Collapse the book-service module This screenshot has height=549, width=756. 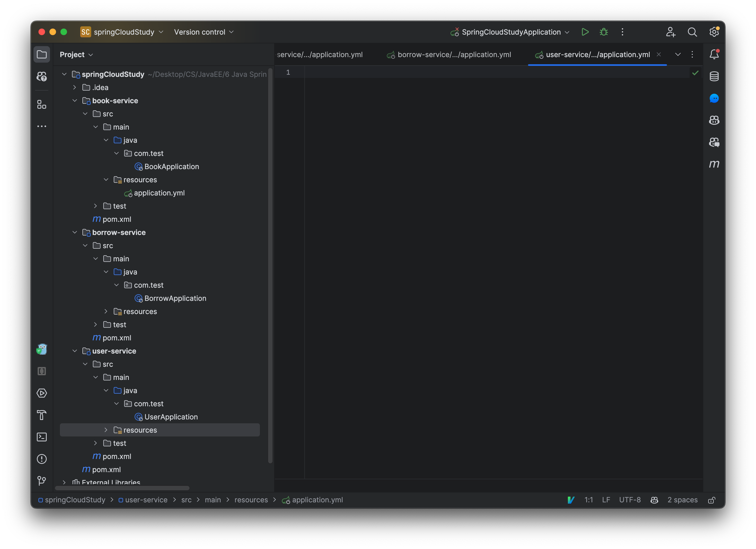(x=75, y=101)
